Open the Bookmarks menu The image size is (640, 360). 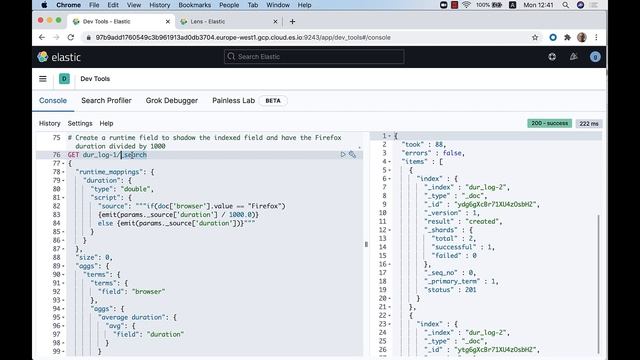click(x=194, y=5)
